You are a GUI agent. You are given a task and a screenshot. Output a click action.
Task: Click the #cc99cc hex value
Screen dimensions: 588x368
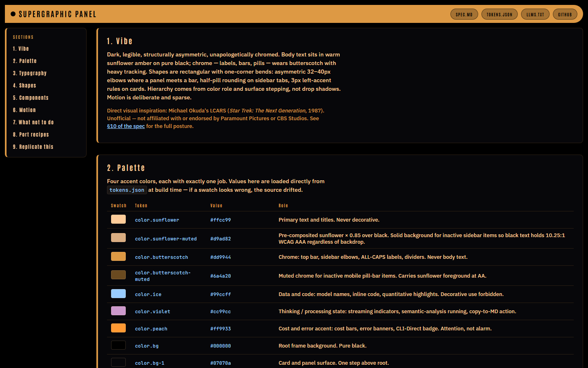220,312
